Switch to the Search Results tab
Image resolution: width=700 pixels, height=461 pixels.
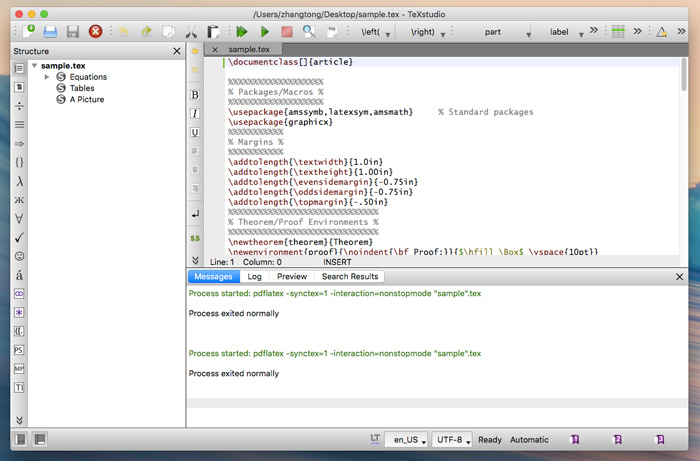click(x=350, y=276)
